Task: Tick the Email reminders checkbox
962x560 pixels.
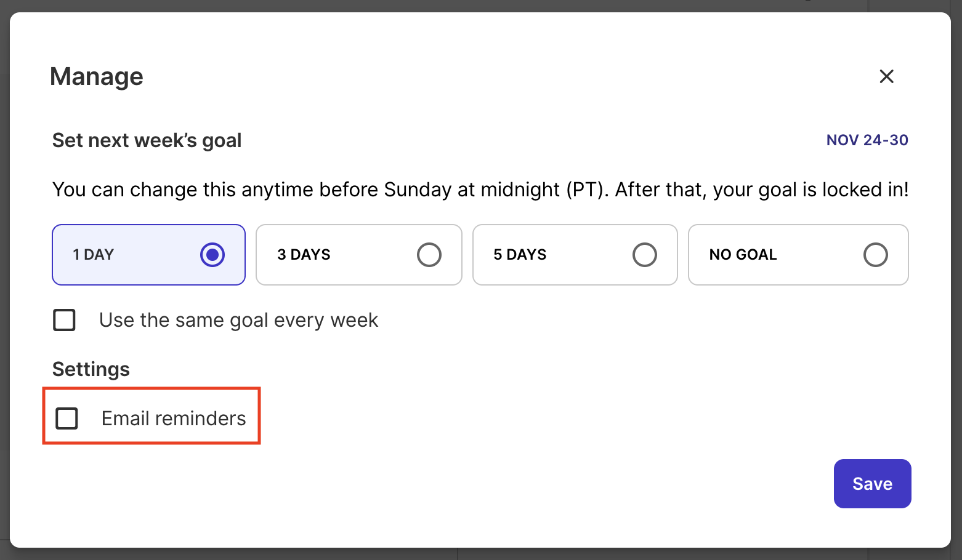Action: [67, 418]
